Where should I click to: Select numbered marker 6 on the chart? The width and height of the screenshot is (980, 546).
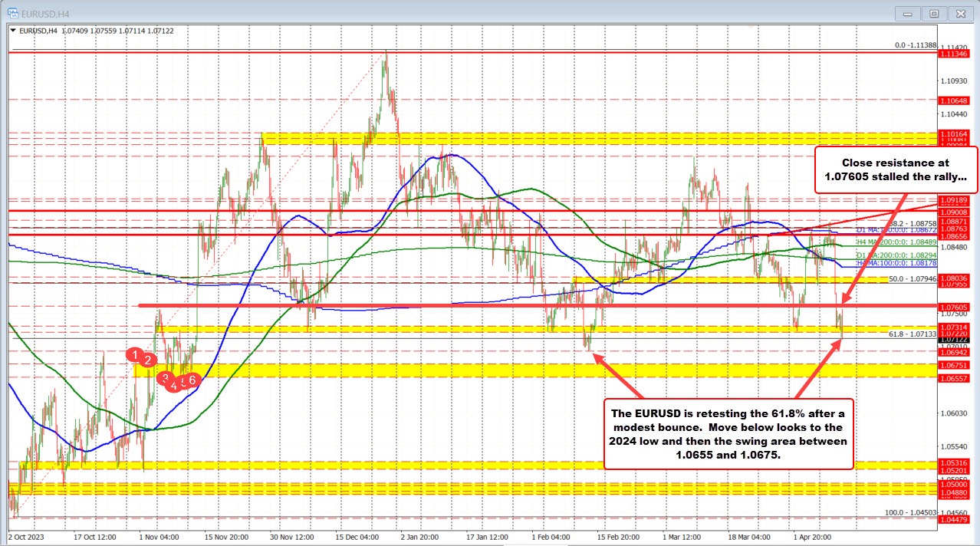click(192, 381)
